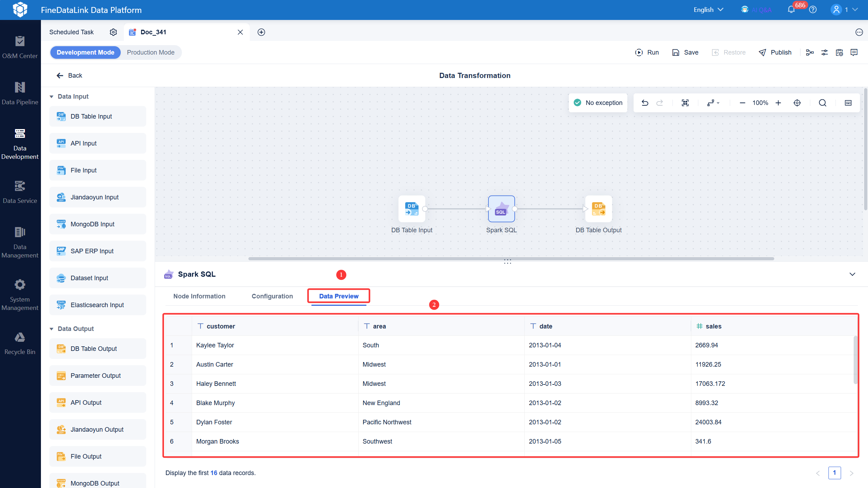Select the API Input operator

(x=98, y=143)
